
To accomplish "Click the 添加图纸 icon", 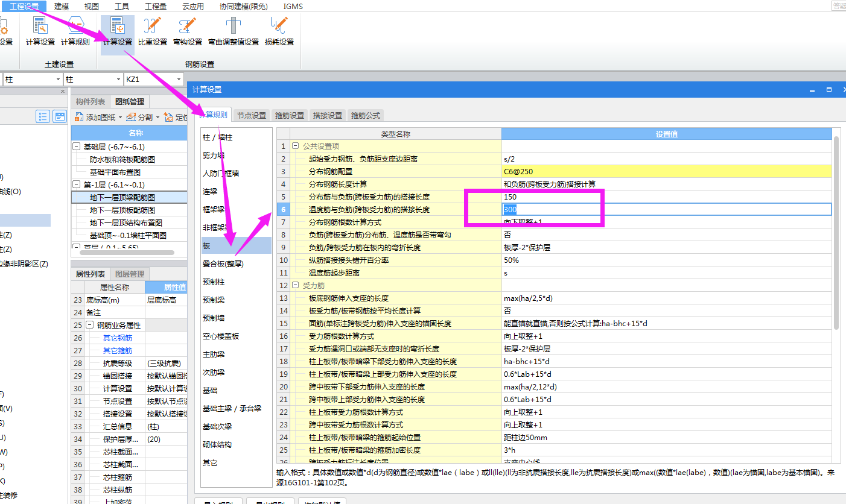I will click(80, 117).
